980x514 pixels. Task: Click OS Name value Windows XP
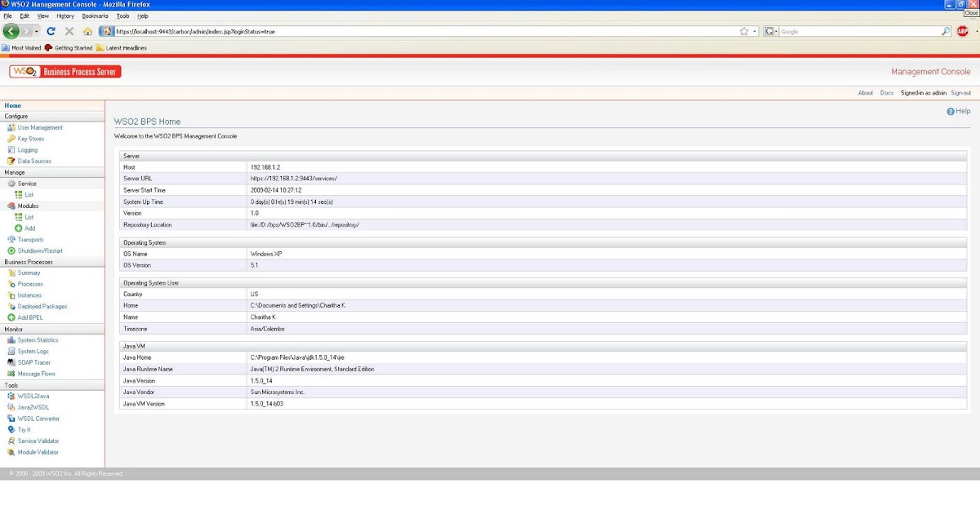[266, 254]
